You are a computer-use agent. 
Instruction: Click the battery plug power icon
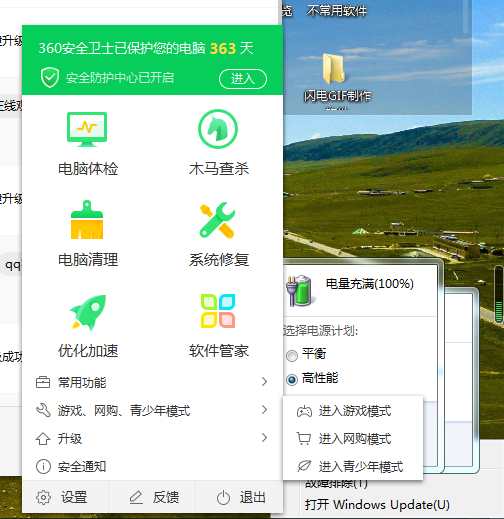(x=298, y=290)
